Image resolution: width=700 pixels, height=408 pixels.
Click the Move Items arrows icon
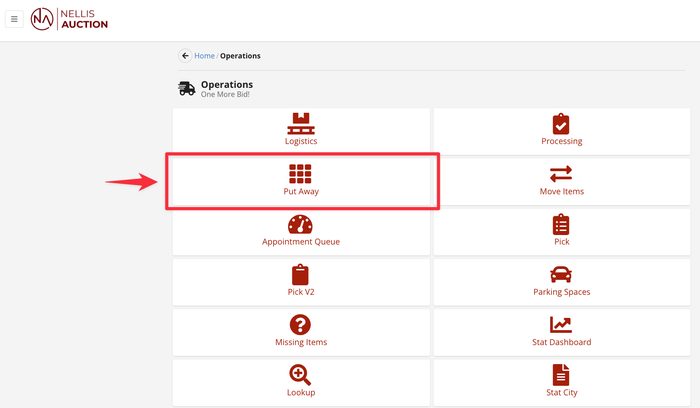coord(561,174)
